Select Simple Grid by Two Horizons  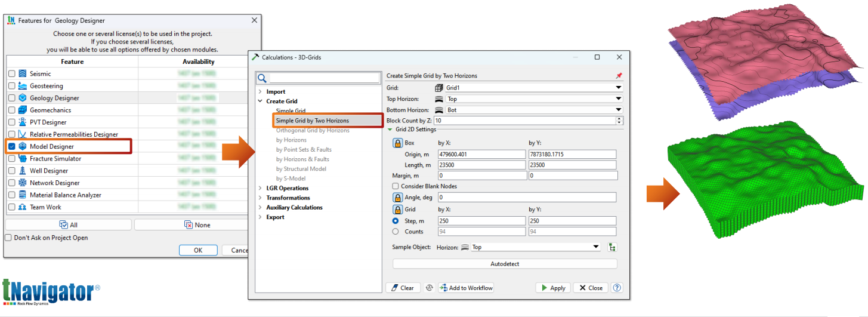pos(313,121)
